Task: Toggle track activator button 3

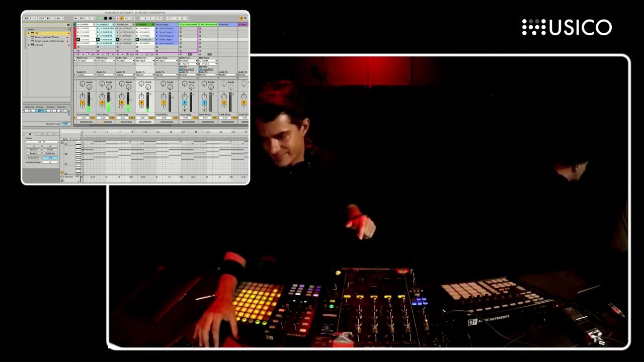Action: point(83,103)
